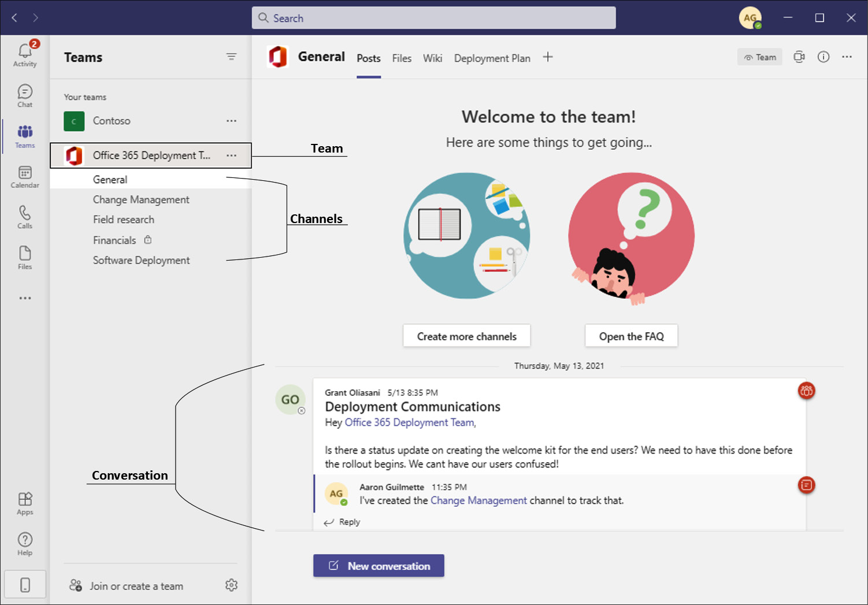The image size is (868, 605).
Task: Open the Field research channel
Action: point(151,220)
